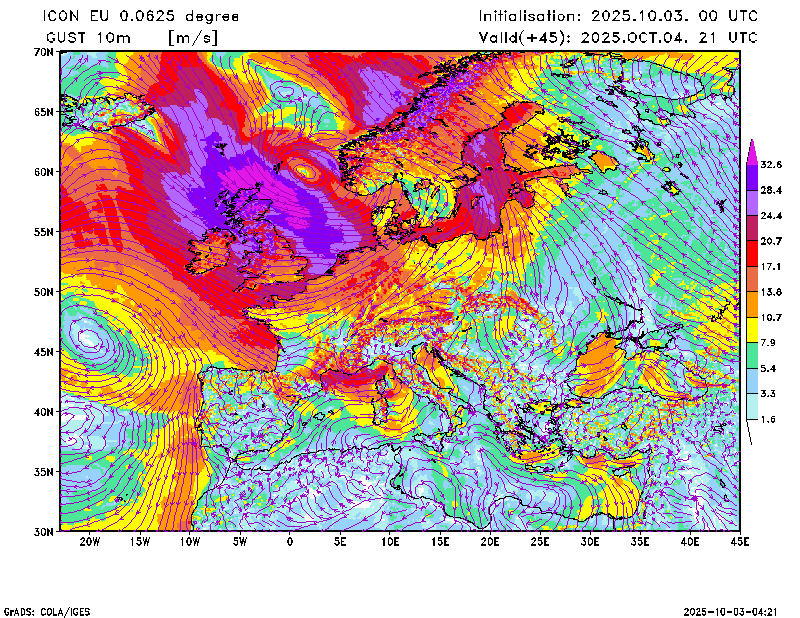Click the 0 longitude label on the bottom axis
800x618 pixels.
pyautogui.click(x=290, y=542)
